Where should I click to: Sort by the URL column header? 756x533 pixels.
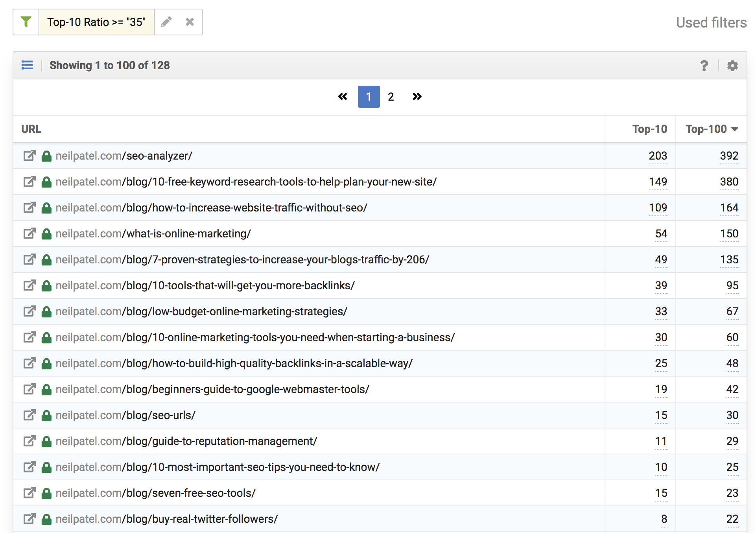[x=31, y=129]
